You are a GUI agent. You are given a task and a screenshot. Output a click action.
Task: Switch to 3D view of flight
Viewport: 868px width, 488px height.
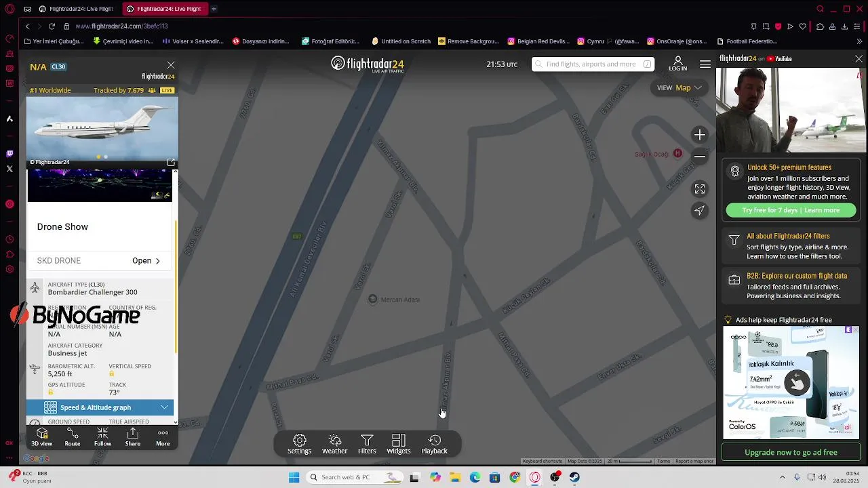pos(41,437)
